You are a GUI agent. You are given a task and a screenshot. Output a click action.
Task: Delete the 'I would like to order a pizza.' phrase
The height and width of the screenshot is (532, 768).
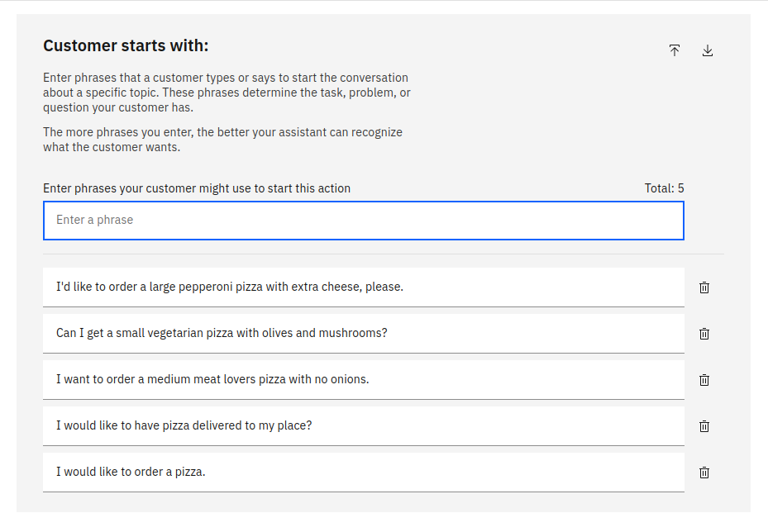pyautogui.click(x=704, y=473)
